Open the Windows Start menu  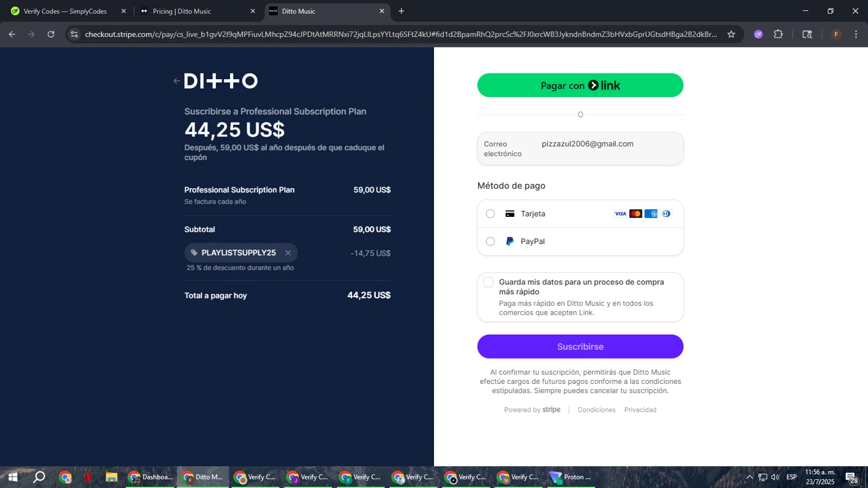click(13, 477)
